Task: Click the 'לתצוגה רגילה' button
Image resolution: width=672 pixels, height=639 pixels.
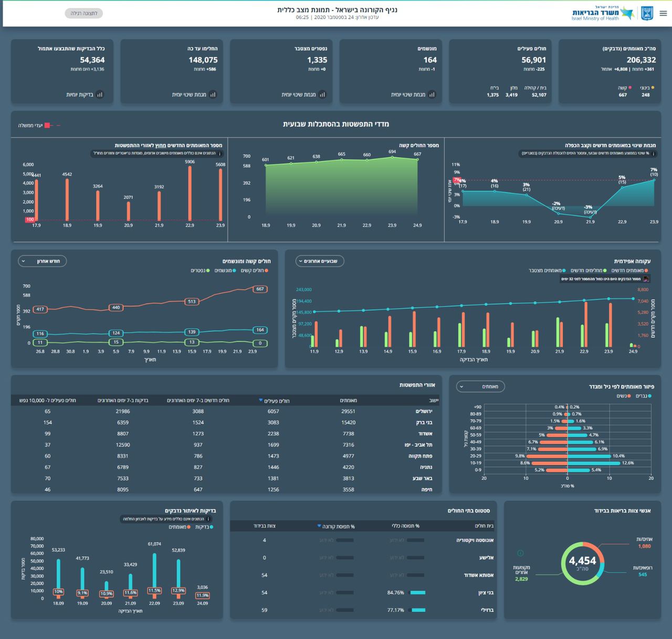Action: (x=84, y=13)
